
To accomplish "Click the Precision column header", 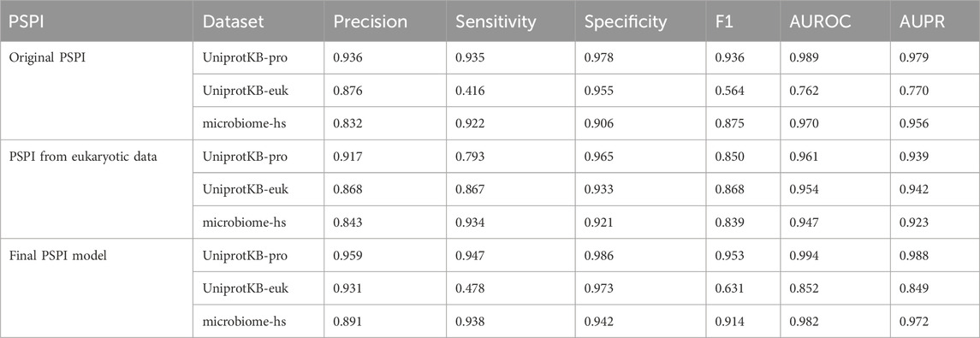I will click(370, 21).
